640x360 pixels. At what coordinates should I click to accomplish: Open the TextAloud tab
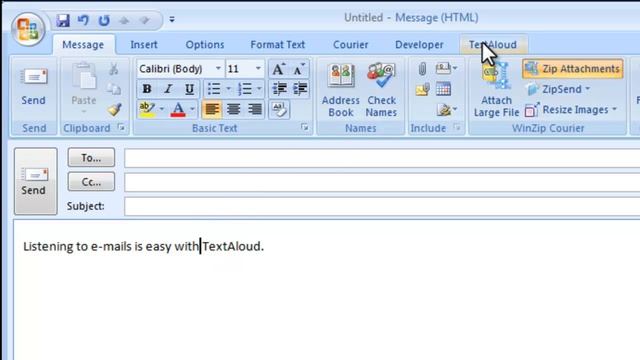click(493, 44)
